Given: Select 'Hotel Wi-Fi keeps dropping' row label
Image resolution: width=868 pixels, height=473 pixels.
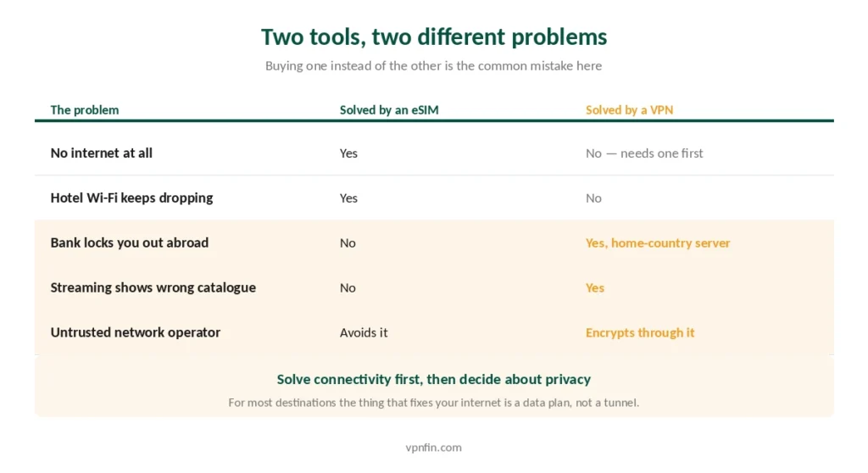Looking at the screenshot, I should pyautogui.click(x=131, y=198).
